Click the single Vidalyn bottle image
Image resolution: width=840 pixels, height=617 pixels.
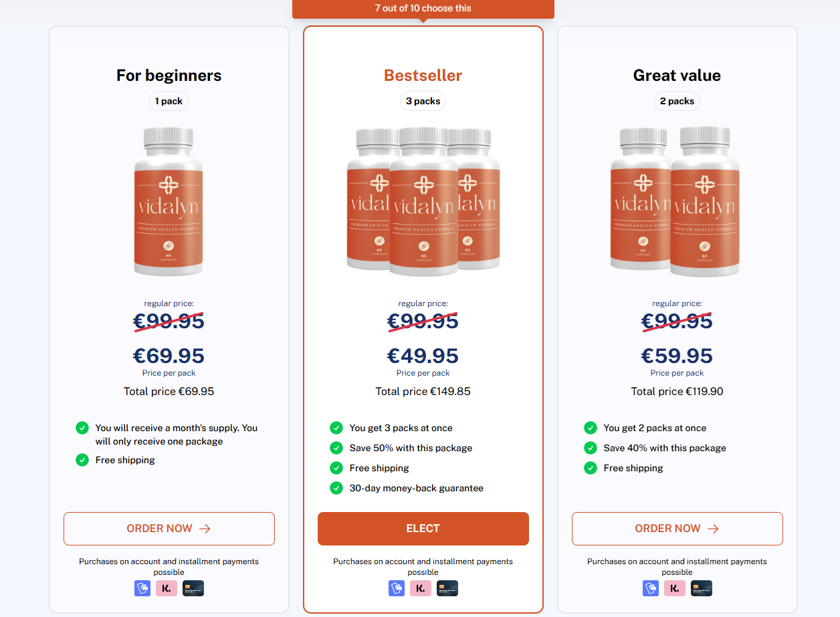point(169,202)
